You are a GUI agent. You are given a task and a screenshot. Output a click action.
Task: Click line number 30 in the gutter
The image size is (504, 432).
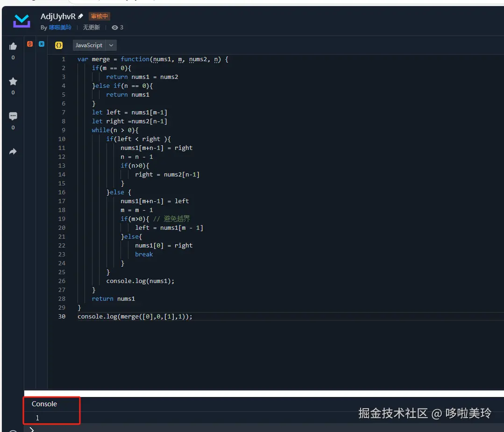62,317
